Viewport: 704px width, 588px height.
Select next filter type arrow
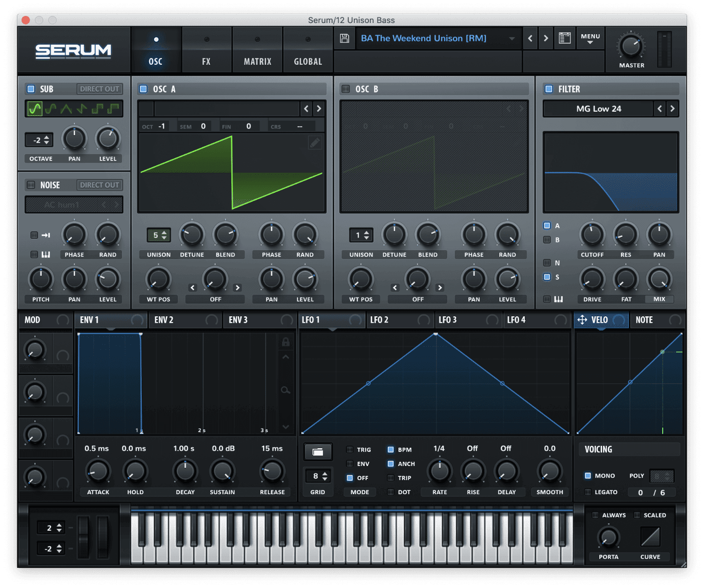pyautogui.click(x=673, y=109)
